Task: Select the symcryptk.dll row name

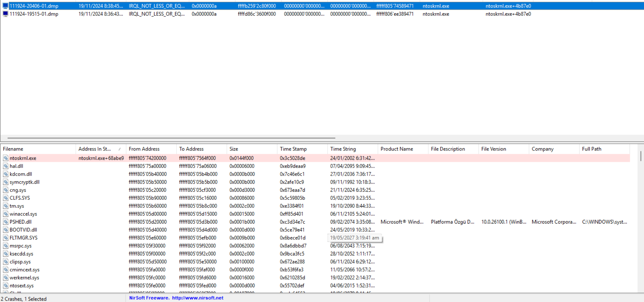Action: pos(24,182)
